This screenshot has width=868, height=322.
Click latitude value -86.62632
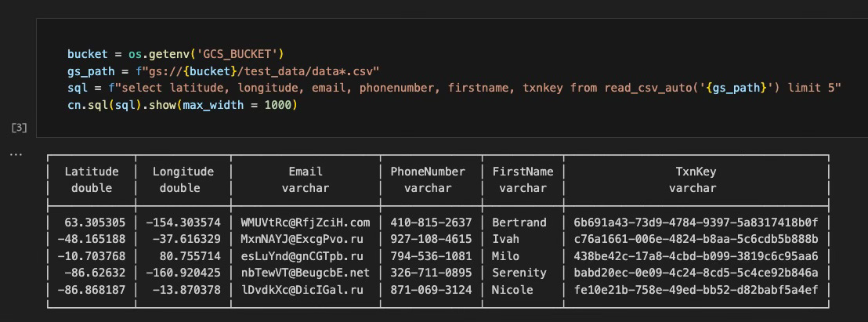tap(96, 273)
